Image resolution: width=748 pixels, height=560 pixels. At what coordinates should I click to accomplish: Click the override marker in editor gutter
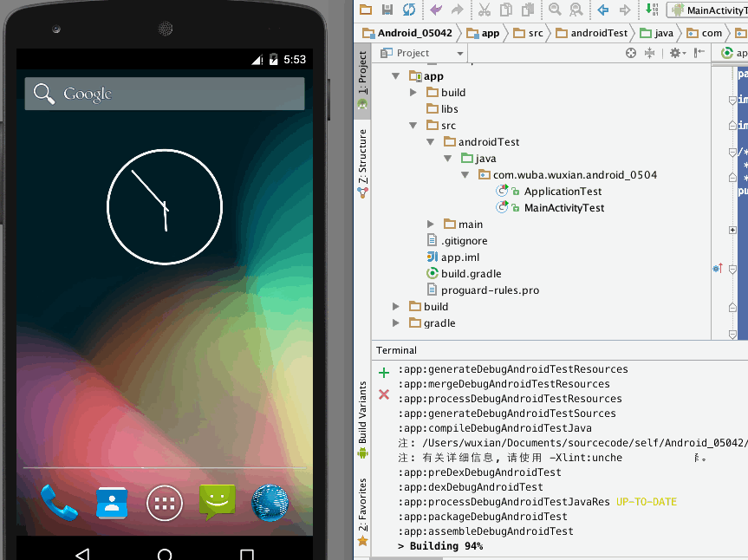coord(718,269)
